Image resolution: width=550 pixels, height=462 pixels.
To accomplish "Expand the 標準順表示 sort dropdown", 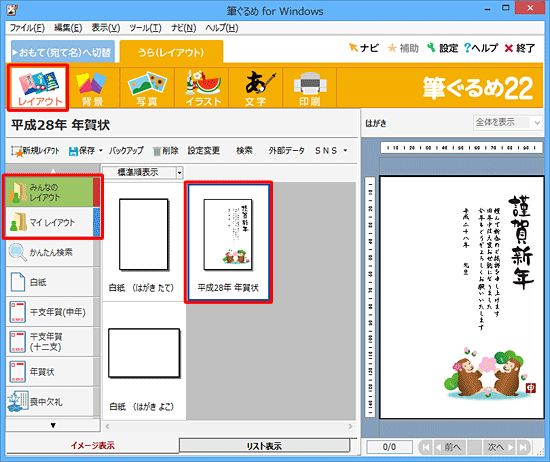I will click(x=180, y=172).
